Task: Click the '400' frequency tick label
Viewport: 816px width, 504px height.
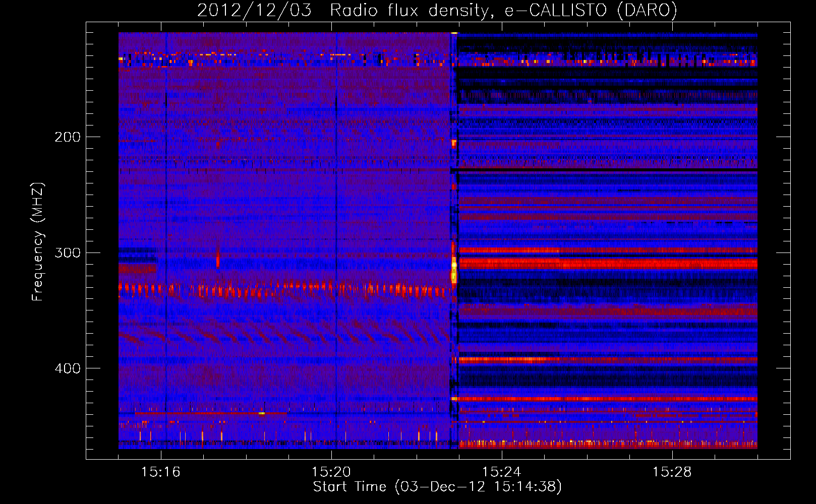Action: [x=68, y=368]
